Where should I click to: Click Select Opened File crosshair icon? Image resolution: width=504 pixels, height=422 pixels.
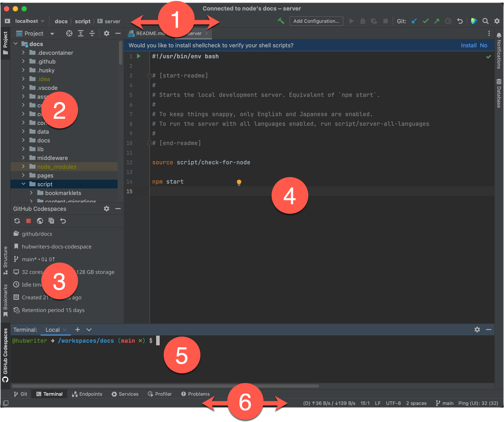[x=69, y=33]
